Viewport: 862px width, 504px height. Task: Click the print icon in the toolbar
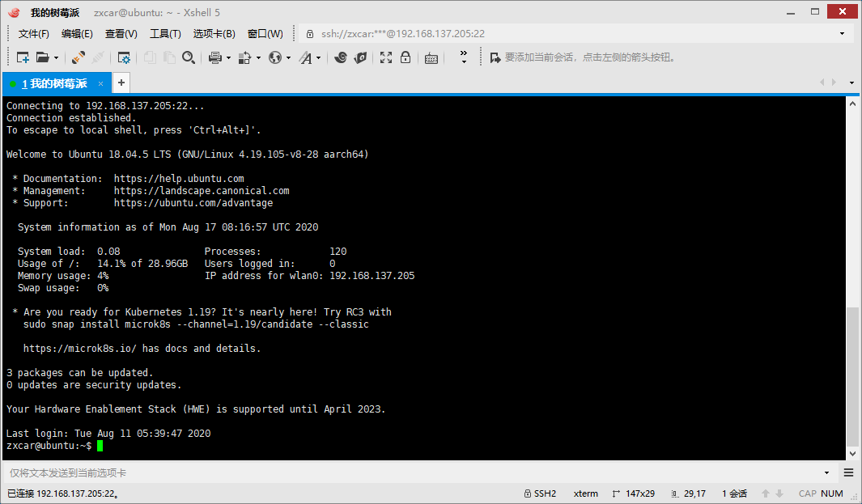tap(214, 57)
